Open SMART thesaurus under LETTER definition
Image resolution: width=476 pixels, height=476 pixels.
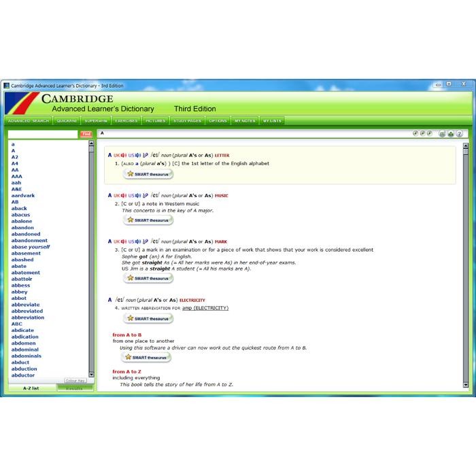(148, 174)
